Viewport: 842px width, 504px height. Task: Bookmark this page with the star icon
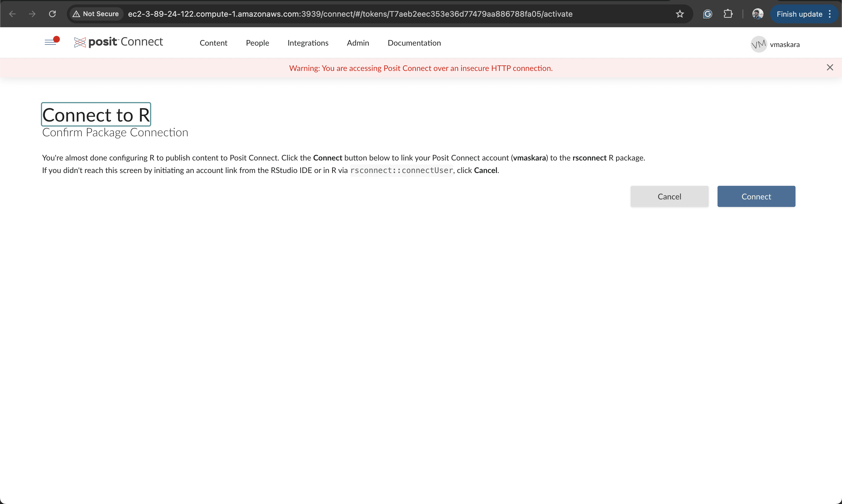(679, 14)
